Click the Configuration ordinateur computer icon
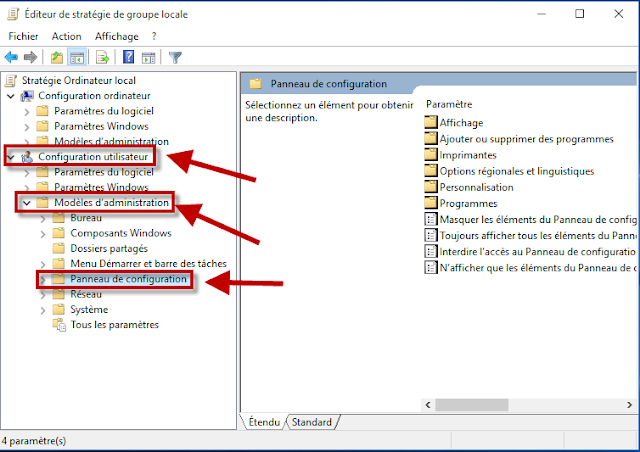Screen dimensions: 640x452 27,96
